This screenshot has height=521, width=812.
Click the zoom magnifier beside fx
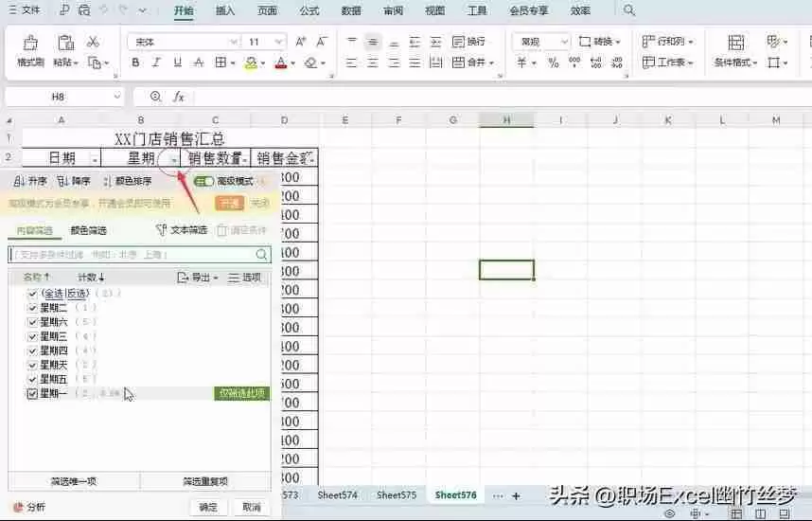[155, 97]
